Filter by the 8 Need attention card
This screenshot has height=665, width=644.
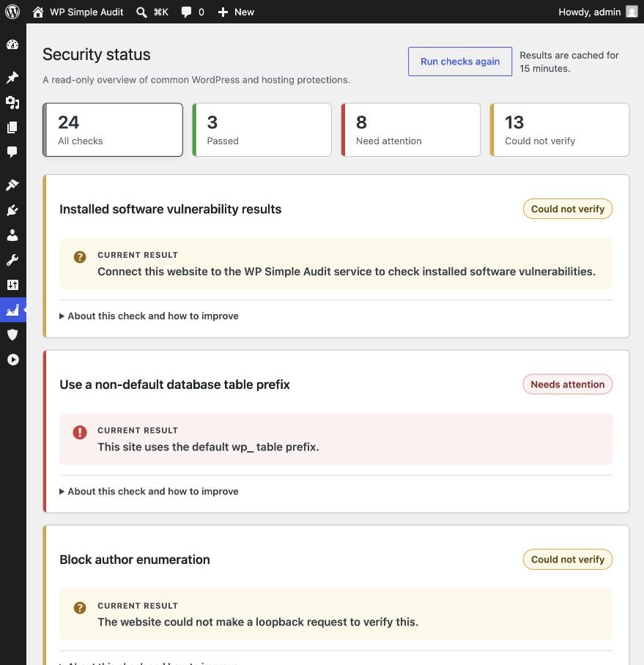click(411, 130)
